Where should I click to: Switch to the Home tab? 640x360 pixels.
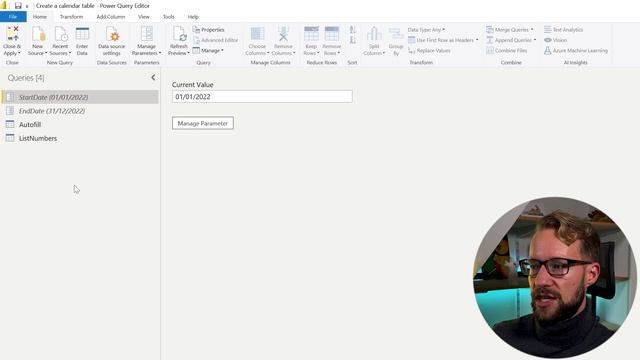[x=40, y=17]
